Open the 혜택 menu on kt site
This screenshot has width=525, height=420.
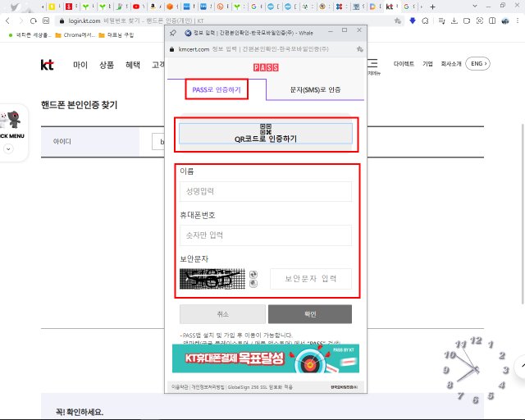pyautogui.click(x=133, y=65)
